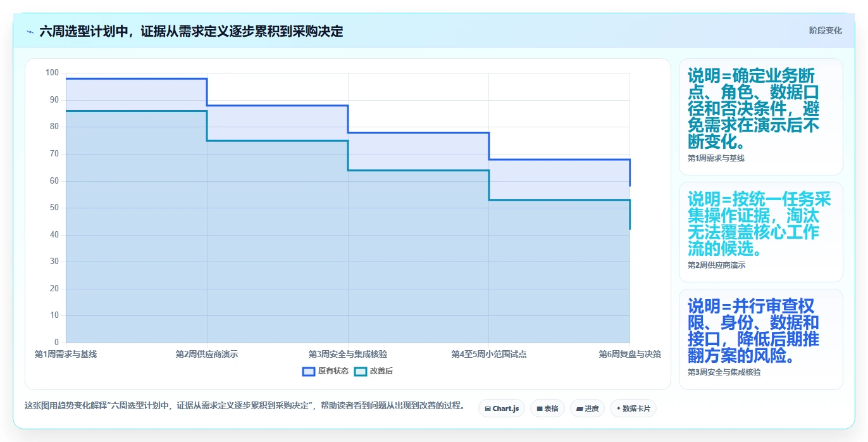Click the y-axis value 90
This screenshot has width=868, height=442.
(54, 100)
